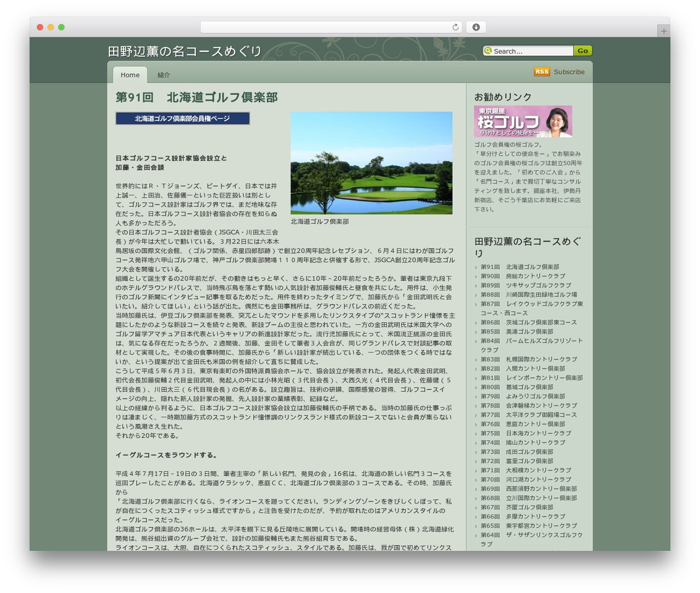
Task: Click the 桜ゴルフ banner image
Action: (x=523, y=121)
